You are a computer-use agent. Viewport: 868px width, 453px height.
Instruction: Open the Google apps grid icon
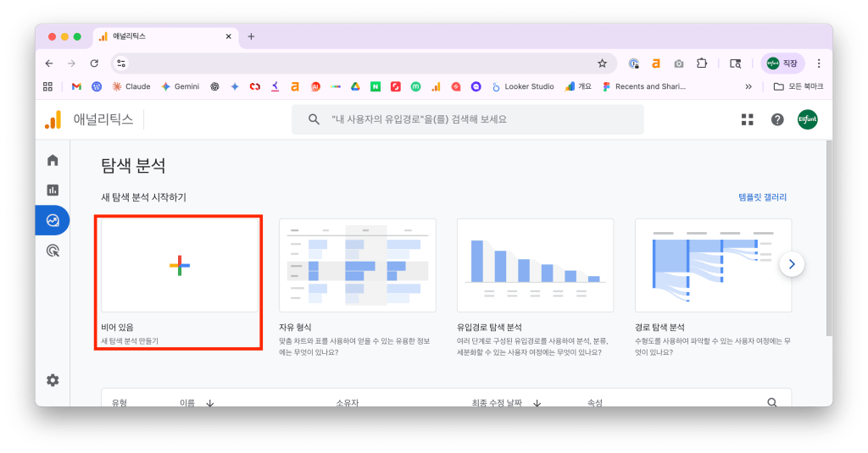tap(747, 119)
